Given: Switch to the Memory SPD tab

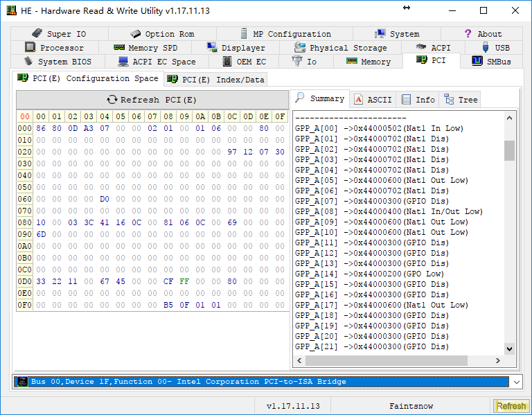Looking at the screenshot, I should pos(145,48).
